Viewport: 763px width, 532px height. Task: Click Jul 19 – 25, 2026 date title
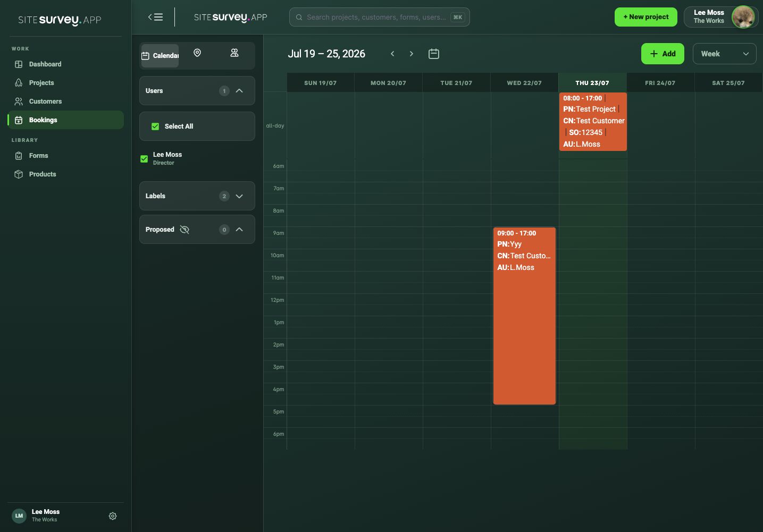pos(326,54)
